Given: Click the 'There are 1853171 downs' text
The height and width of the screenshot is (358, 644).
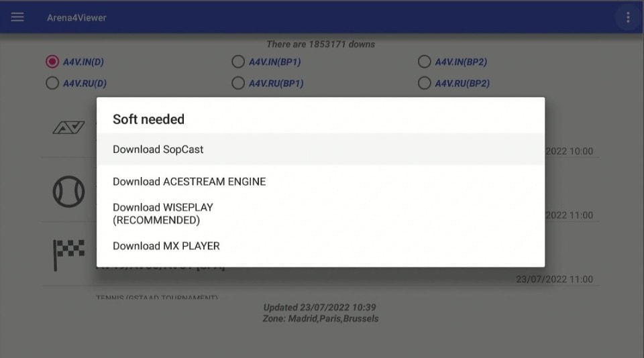Looking at the screenshot, I should pos(321,44).
